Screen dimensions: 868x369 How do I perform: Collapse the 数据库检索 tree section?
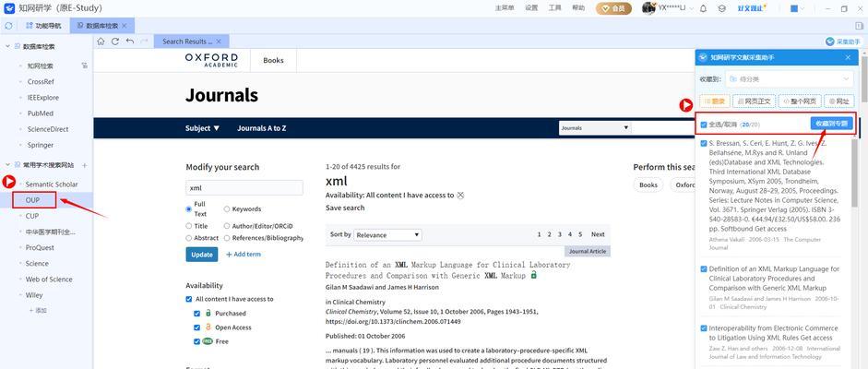(7, 46)
